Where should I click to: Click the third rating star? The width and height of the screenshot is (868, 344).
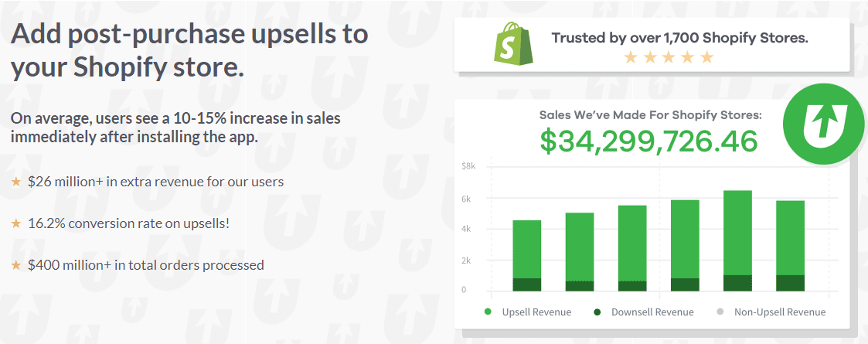coord(669,57)
